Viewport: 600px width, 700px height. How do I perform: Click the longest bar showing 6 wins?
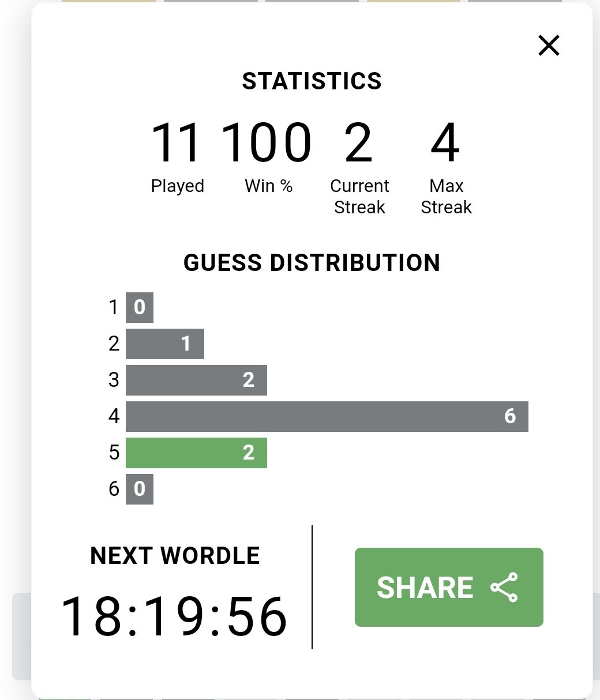(x=327, y=416)
